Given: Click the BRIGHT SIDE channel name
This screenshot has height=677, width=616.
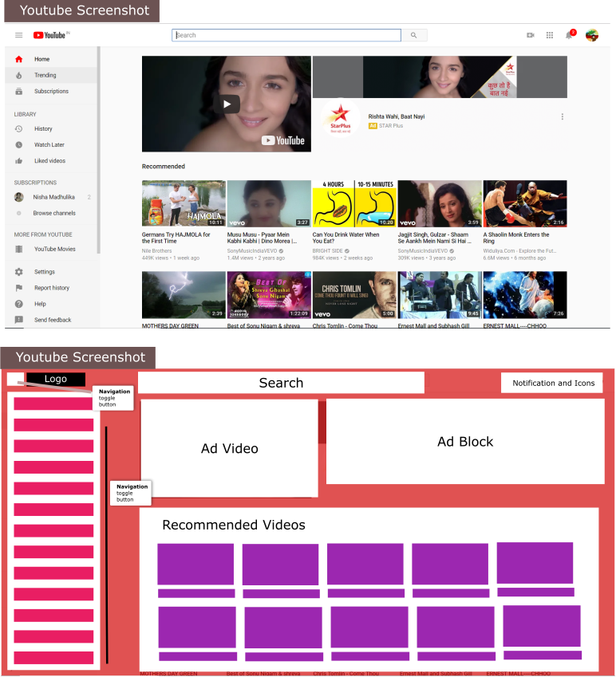Looking at the screenshot, I should point(327,251).
